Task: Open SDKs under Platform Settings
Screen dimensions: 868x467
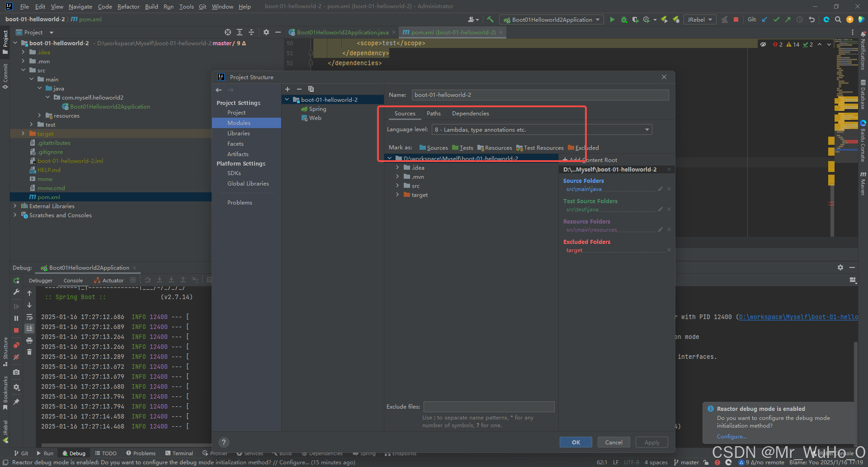Action: tap(234, 173)
